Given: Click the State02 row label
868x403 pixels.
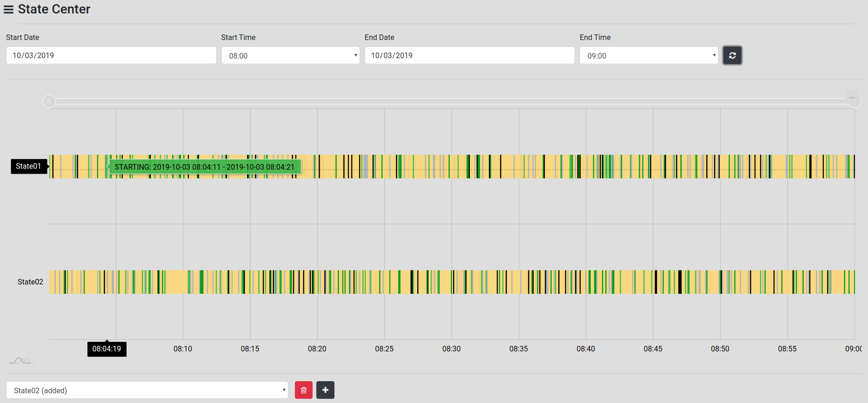Looking at the screenshot, I should click(30, 282).
